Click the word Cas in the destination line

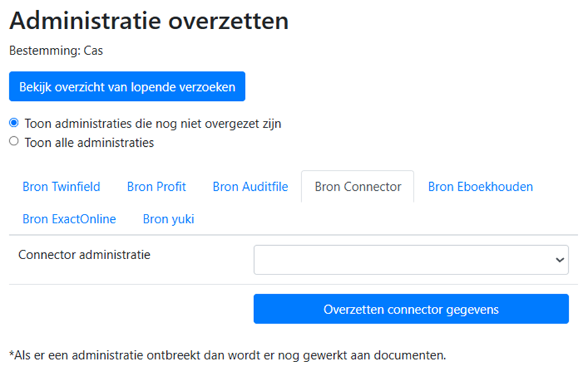93,50
